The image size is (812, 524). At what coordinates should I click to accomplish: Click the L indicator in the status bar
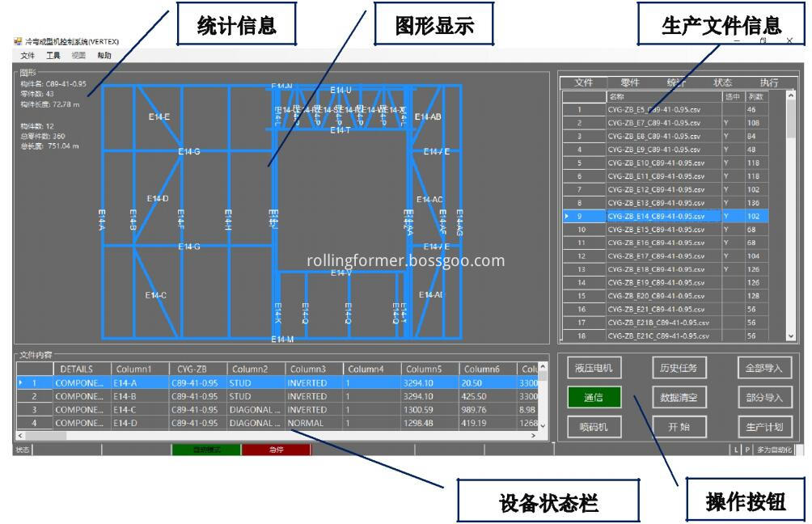pyautogui.click(x=736, y=450)
